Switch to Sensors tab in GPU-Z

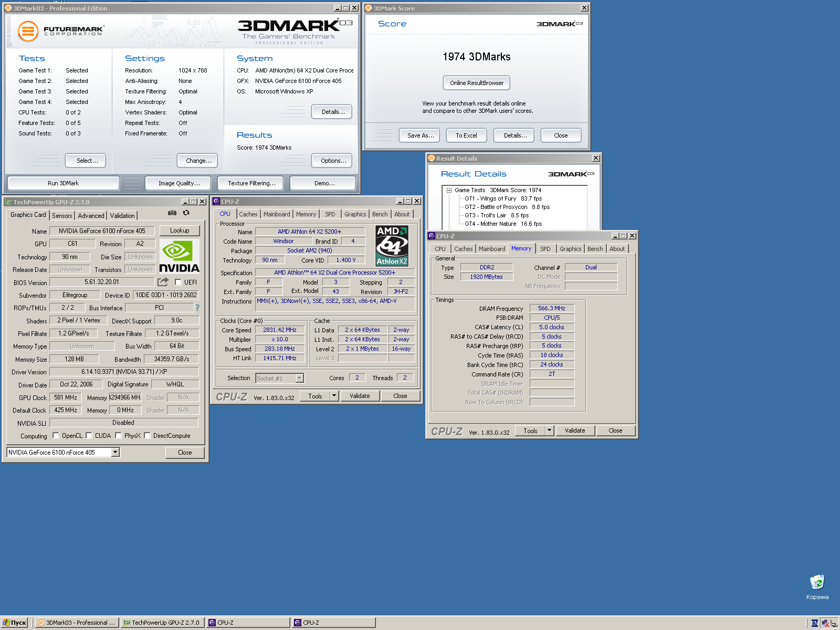[62, 216]
